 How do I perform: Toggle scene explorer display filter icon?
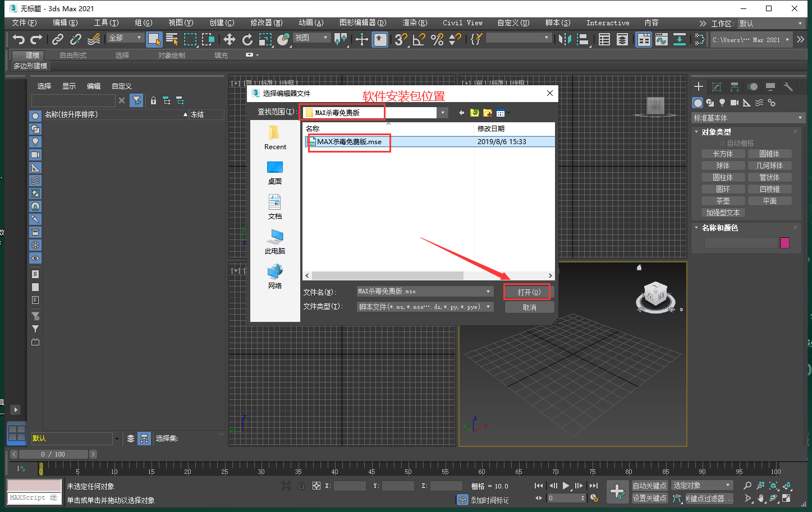click(x=136, y=100)
